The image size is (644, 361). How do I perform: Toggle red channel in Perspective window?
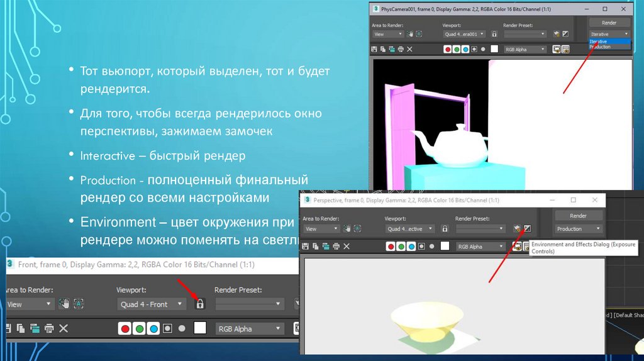click(391, 247)
